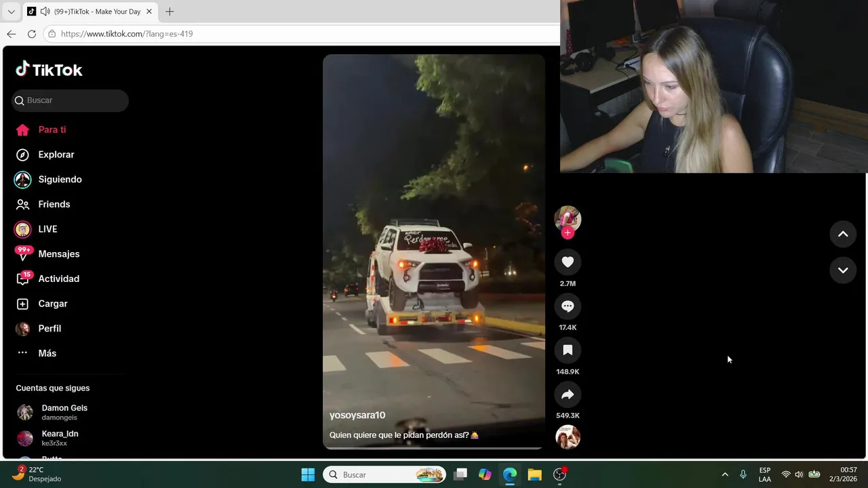Click the Cargar plus icon
868x488 pixels.
click(x=22, y=304)
